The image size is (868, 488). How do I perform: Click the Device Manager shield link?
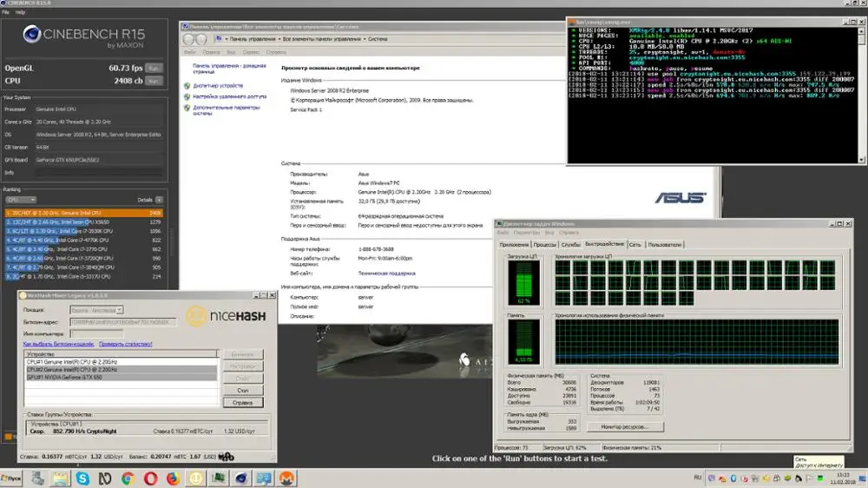click(218, 86)
